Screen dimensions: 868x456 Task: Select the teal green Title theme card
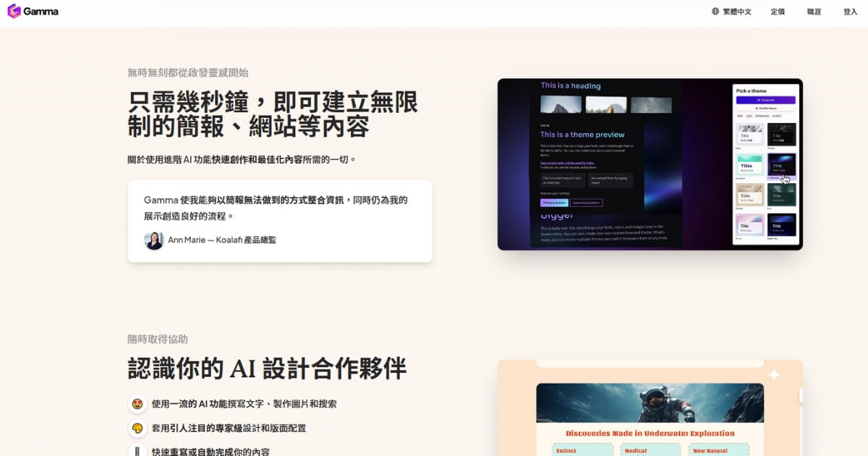pyautogui.click(x=750, y=166)
